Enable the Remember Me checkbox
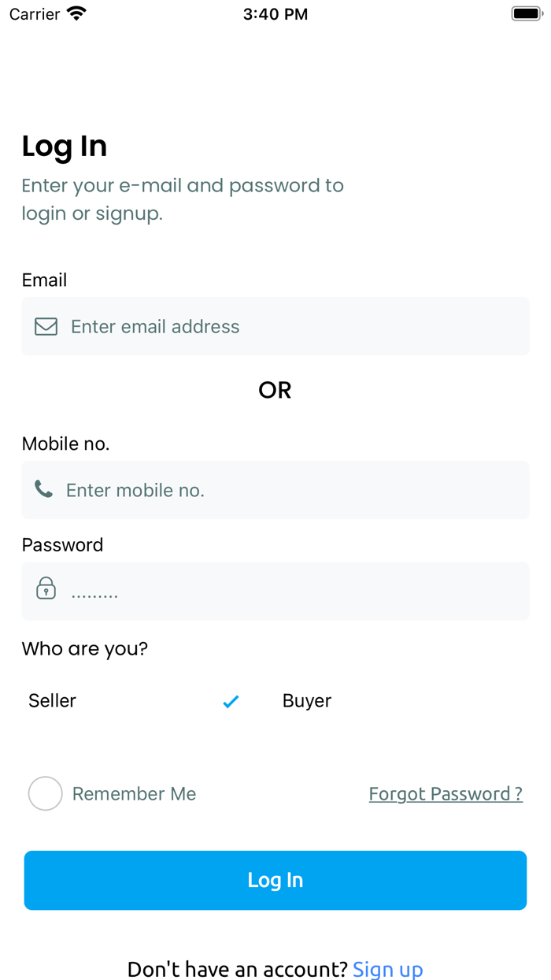 click(x=45, y=793)
